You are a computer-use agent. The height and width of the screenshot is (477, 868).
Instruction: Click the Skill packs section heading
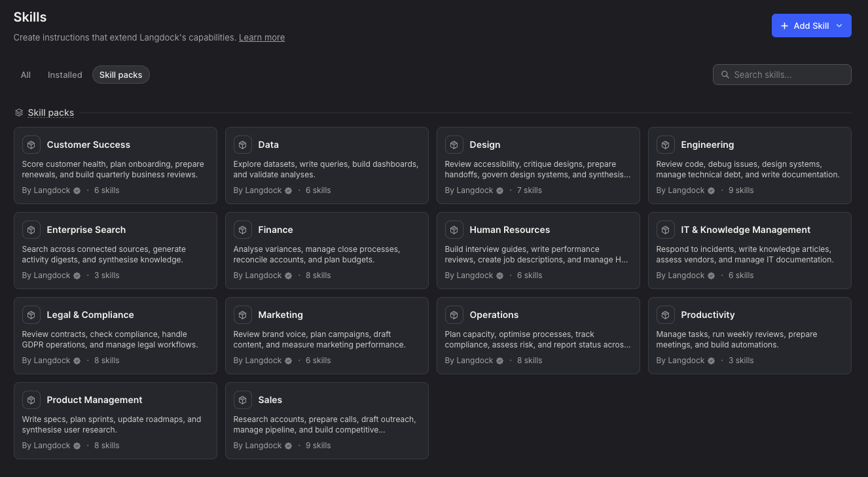point(51,113)
